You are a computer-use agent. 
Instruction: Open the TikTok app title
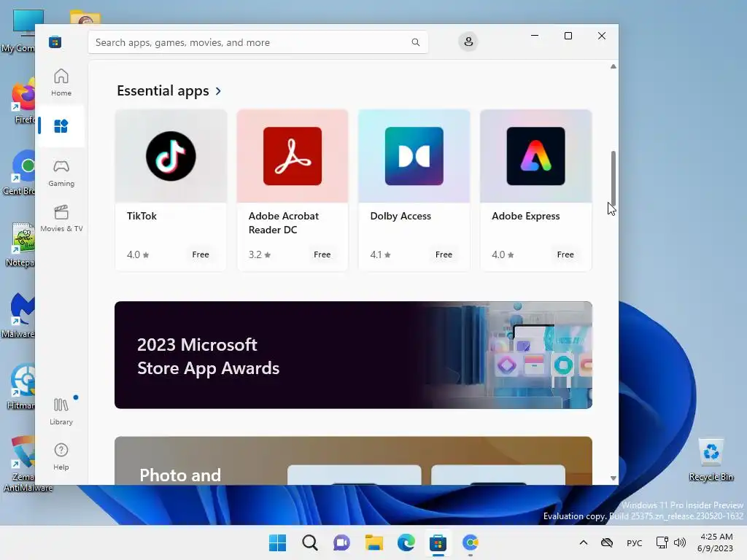point(142,216)
